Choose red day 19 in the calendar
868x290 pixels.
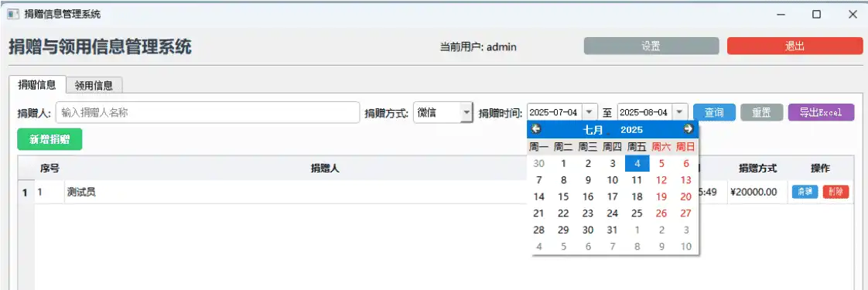pos(661,196)
